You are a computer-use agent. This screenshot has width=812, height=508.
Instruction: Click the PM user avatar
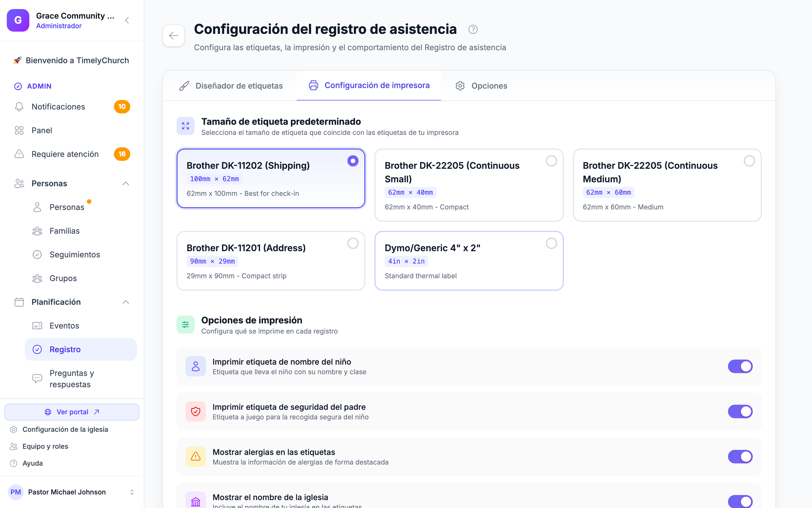tap(16, 492)
